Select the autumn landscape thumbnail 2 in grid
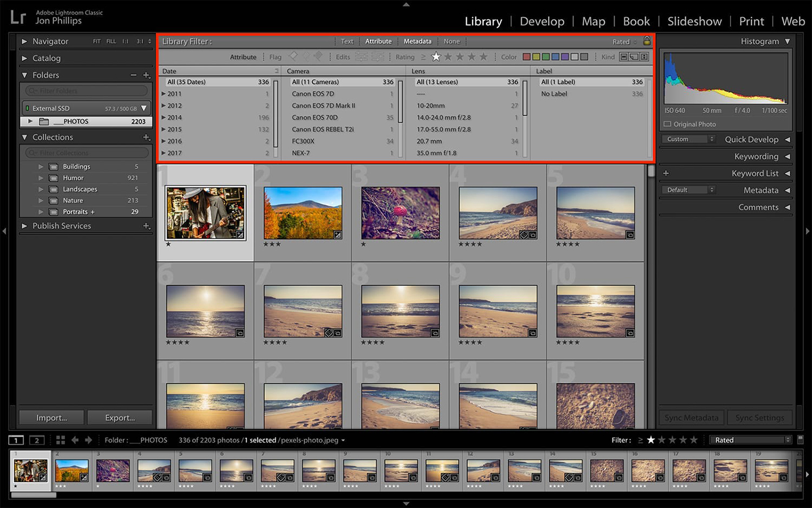Viewport: 812px width, 508px height. point(303,213)
